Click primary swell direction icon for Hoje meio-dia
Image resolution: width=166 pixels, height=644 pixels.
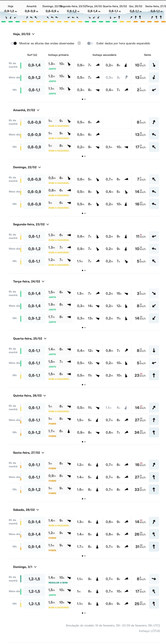pyautogui.click(x=69, y=76)
